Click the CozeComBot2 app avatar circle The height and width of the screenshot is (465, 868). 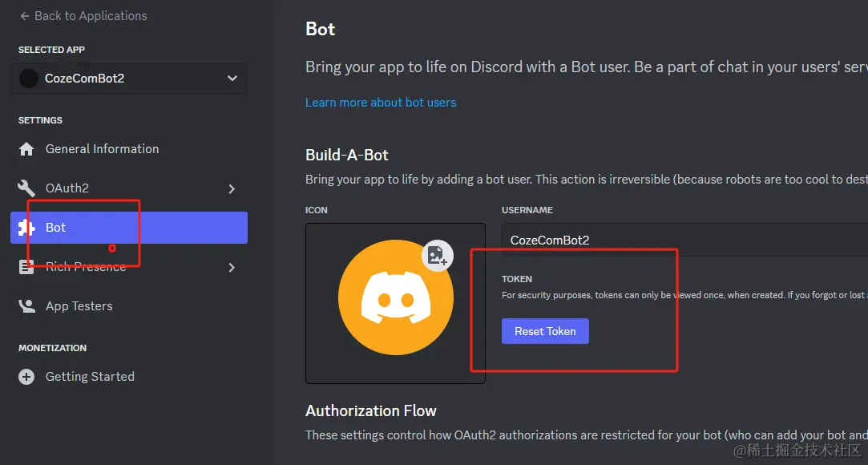29,79
